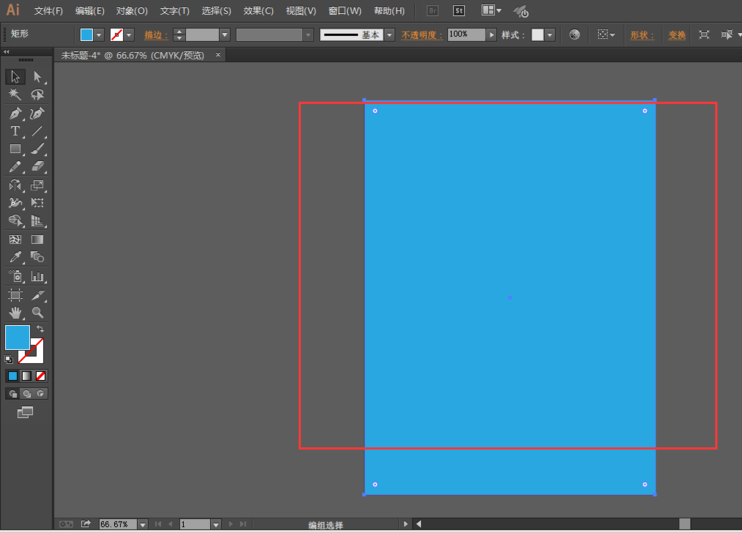Set paint mode to Gradient
This screenshot has height=533, width=742.
[26, 376]
